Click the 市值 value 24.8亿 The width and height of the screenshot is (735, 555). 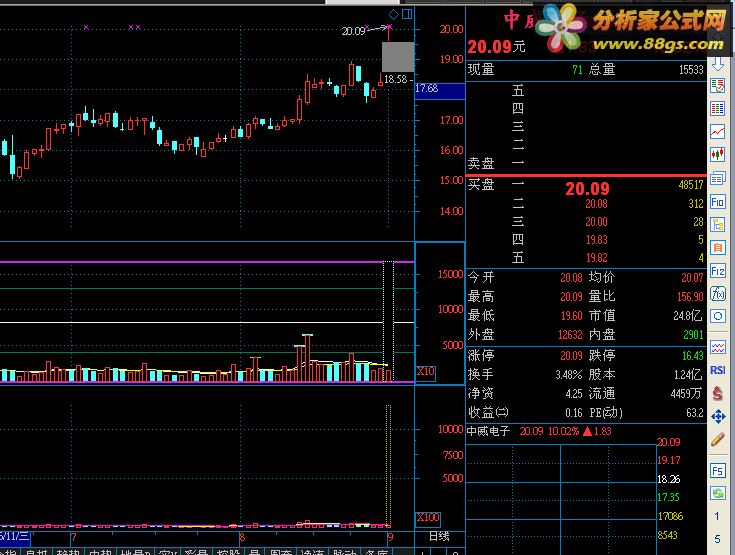point(688,316)
